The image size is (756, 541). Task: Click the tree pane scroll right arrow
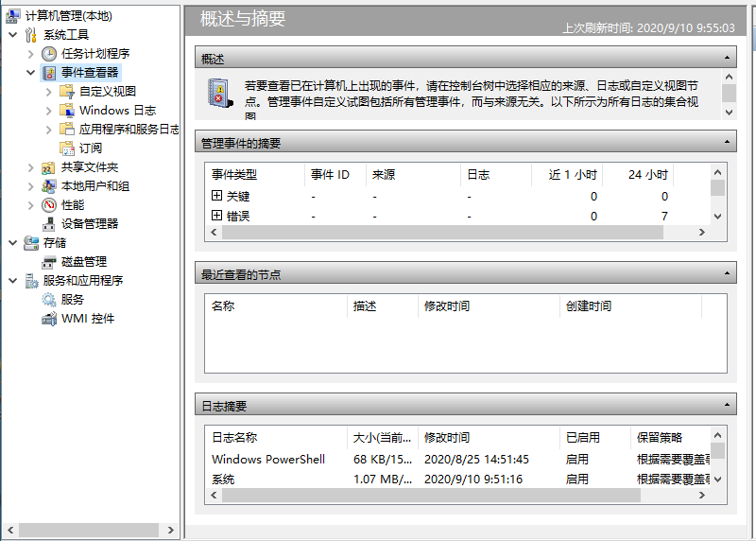tap(171, 530)
